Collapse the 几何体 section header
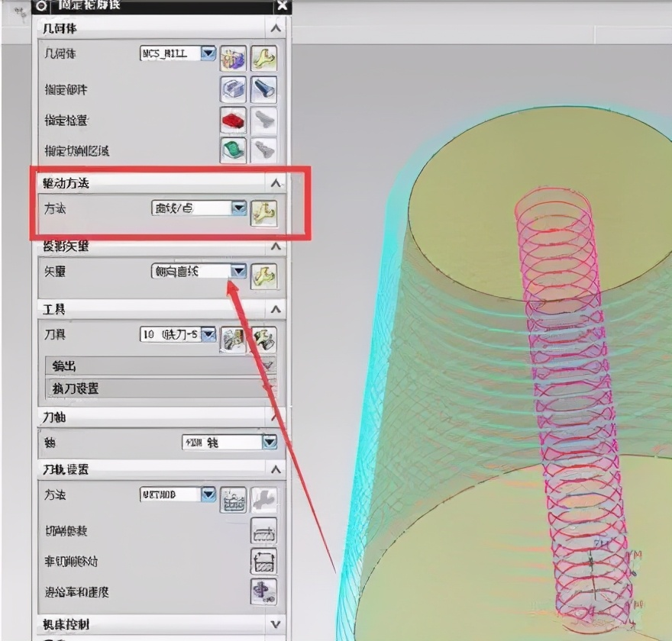Screen dimensions: 672x641 (x=275, y=28)
